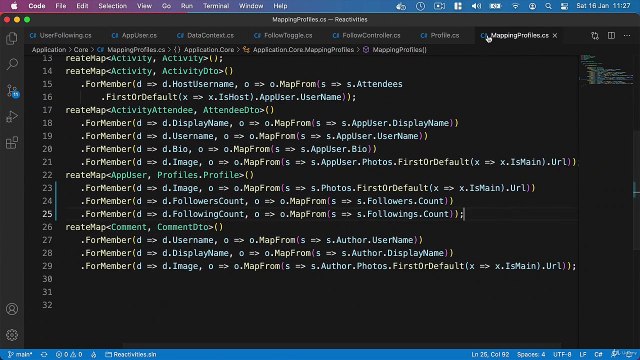Open Wi-Fi menu bar icon
This screenshot has height=360, width=640.
click(515, 6)
